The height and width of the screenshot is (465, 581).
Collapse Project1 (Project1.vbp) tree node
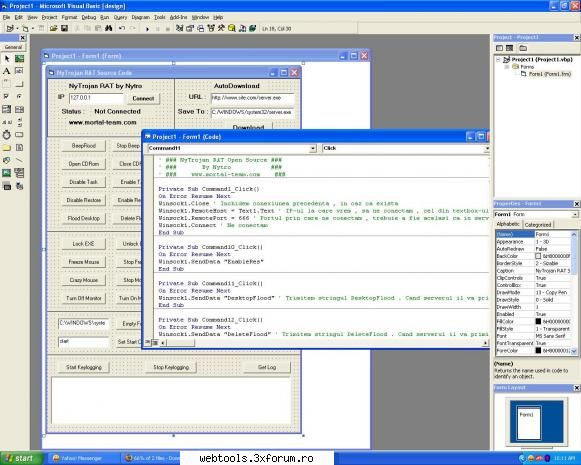[498, 59]
